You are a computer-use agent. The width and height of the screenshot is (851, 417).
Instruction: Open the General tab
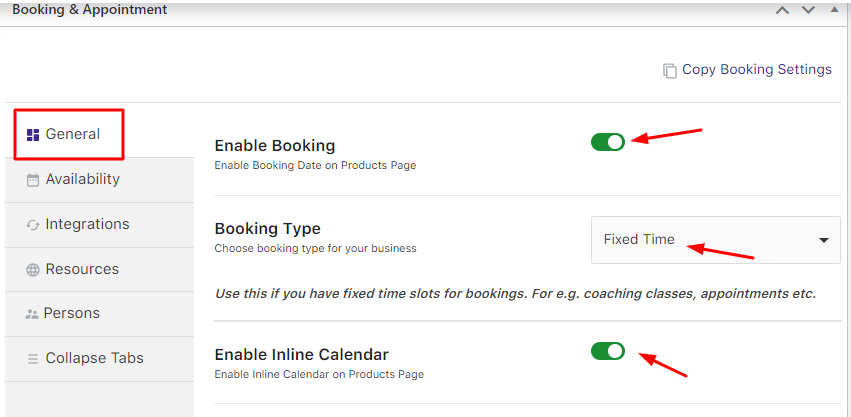tap(99, 134)
